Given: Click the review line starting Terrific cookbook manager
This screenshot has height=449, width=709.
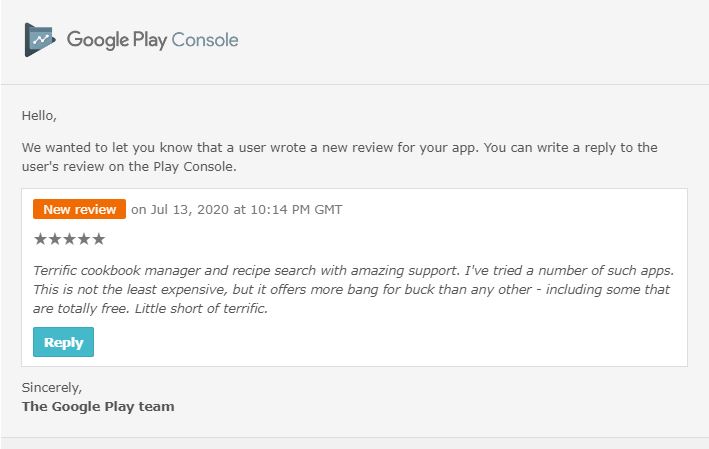Looking at the screenshot, I should (x=354, y=270).
